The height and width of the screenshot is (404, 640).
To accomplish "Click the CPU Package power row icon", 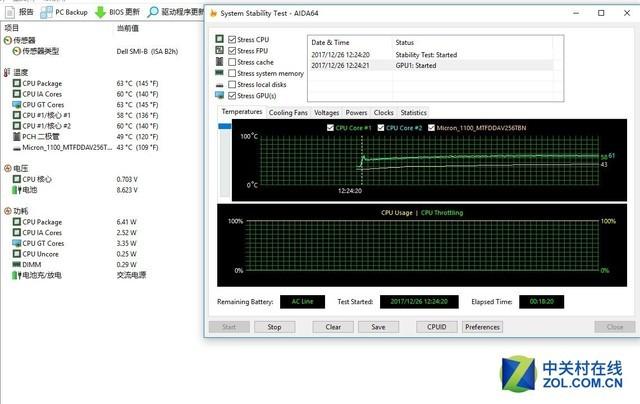I will coord(17,222).
